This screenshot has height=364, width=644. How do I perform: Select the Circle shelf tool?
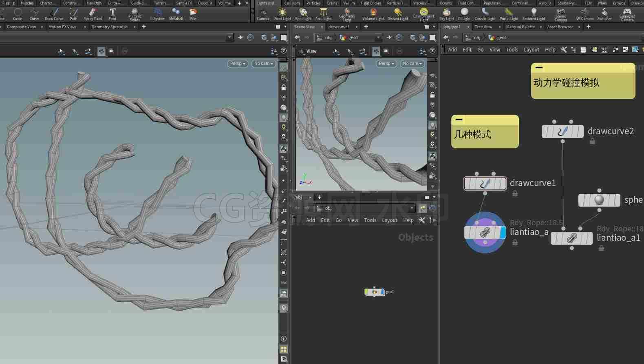[18, 14]
